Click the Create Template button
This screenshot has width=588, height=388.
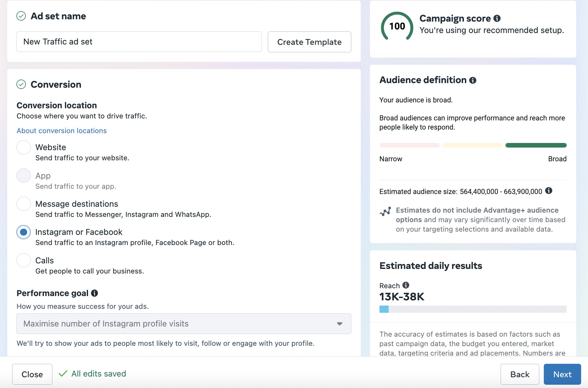[x=309, y=42]
